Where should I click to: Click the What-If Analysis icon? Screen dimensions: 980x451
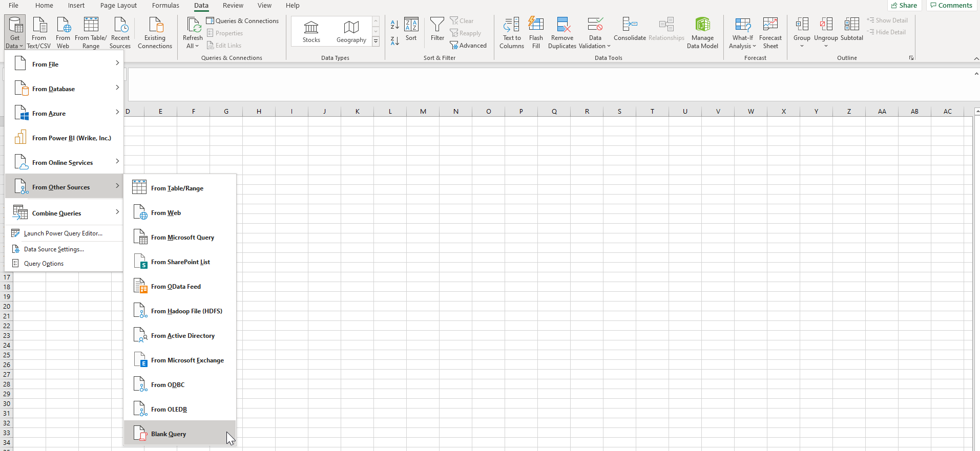pyautogui.click(x=743, y=25)
